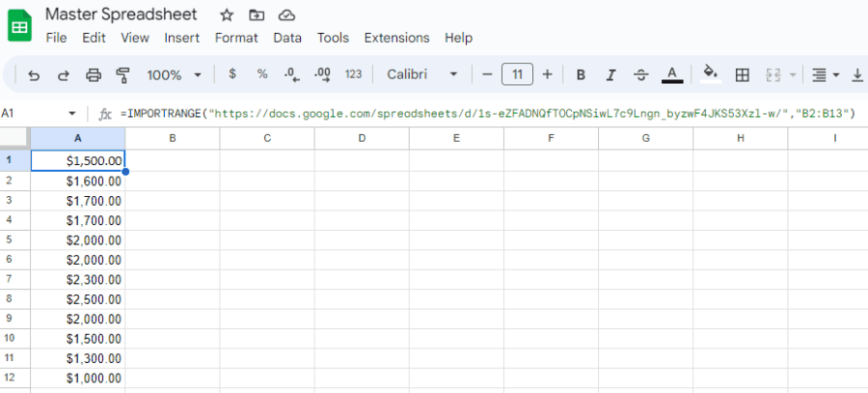
Task: Click the Undo arrow icon
Action: (x=34, y=74)
